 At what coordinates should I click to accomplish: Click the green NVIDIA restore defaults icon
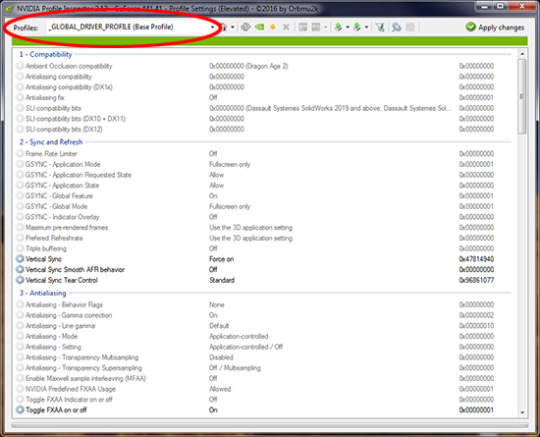(x=259, y=27)
